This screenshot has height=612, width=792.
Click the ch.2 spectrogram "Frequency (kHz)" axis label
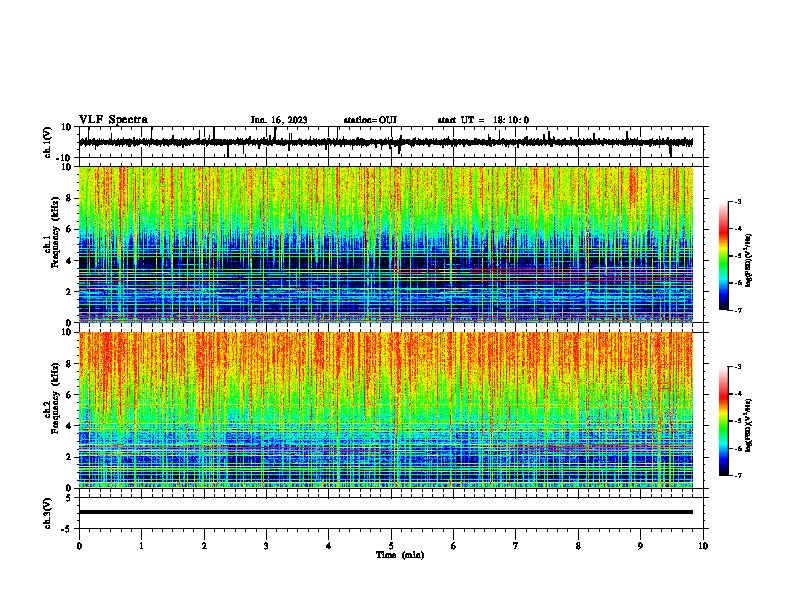(x=55, y=398)
